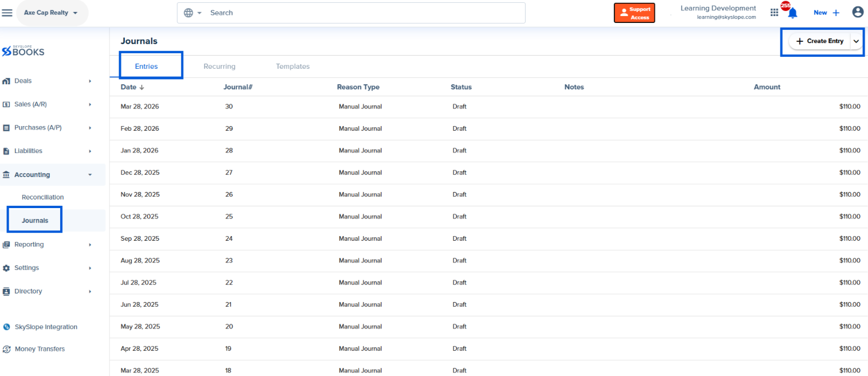Click the Purchases (A/P) icon

coord(6,128)
